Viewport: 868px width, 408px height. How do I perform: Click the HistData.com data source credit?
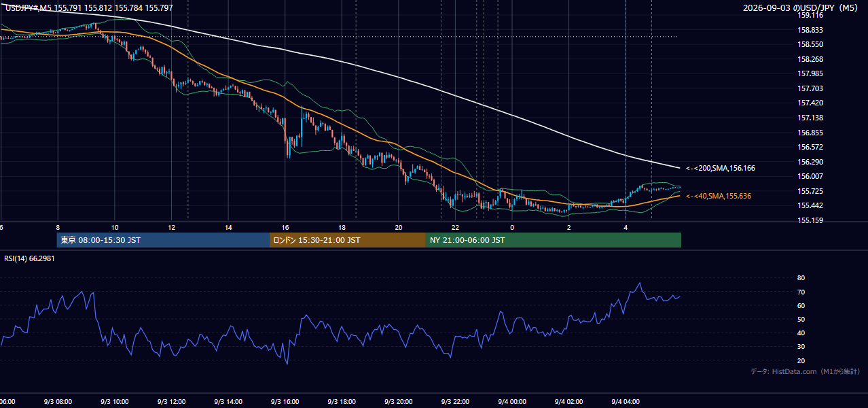806,371
